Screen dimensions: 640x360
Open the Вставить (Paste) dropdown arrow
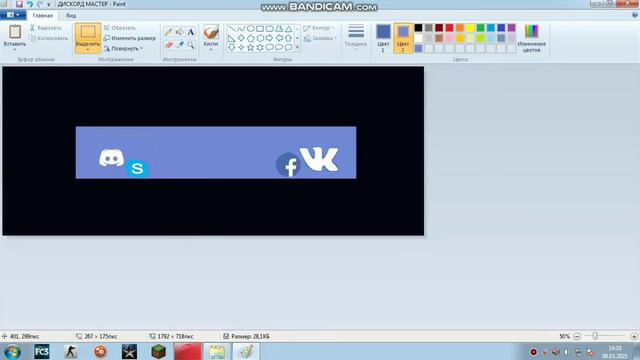15,50
